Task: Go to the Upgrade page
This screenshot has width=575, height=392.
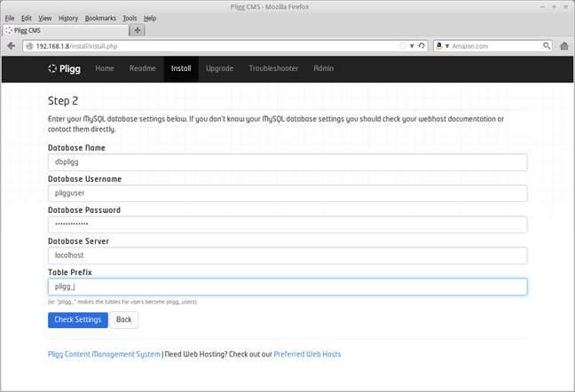Action: pyautogui.click(x=220, y=68)
